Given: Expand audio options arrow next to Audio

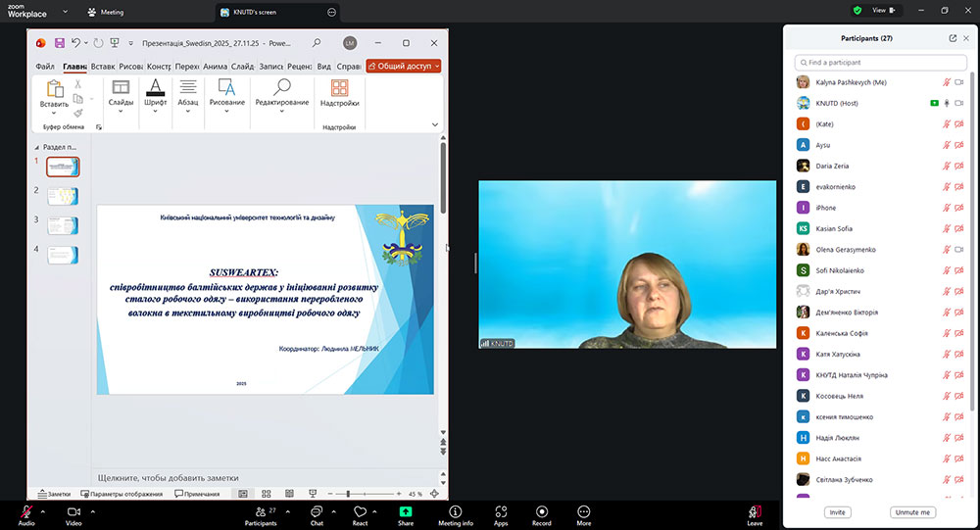Looking at the screenshot, I should (43, 510).
